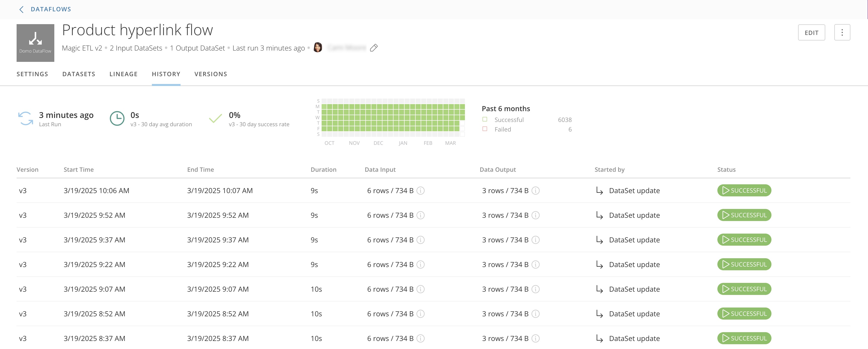Screen dimensions: 868x349
Task: Click SUCCESSFUL status badge for 8:52 AM run
Action: click(744, 313)
